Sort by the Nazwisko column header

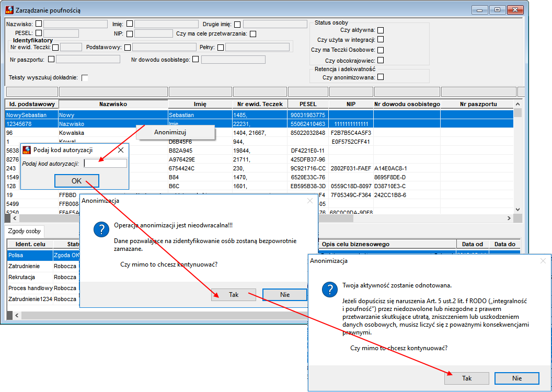pos(113,104)
